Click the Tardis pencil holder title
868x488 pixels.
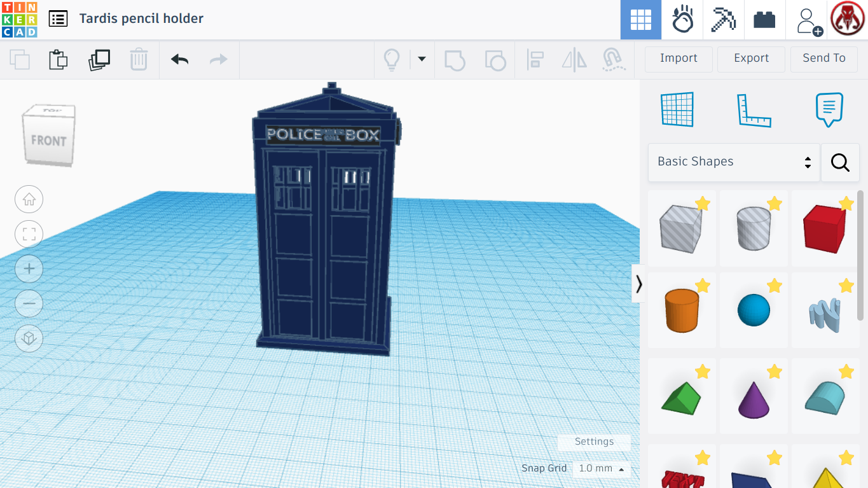point(141,18)
